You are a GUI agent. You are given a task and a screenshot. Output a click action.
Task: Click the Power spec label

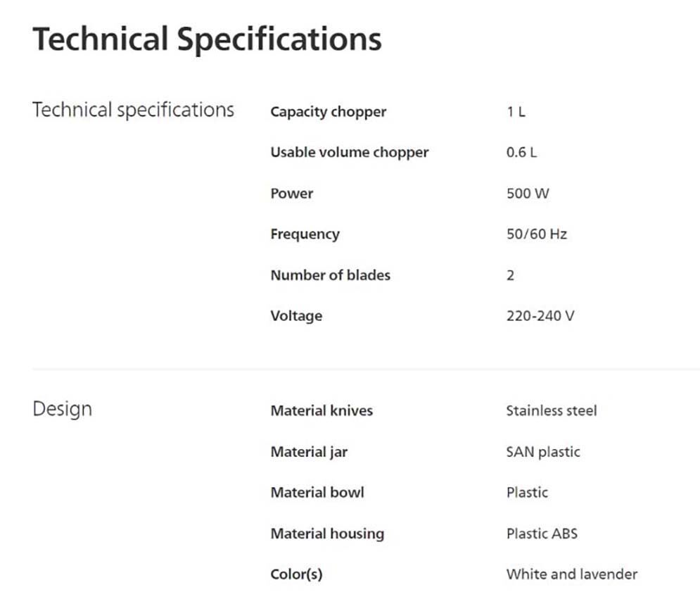(x=291, y=193)
